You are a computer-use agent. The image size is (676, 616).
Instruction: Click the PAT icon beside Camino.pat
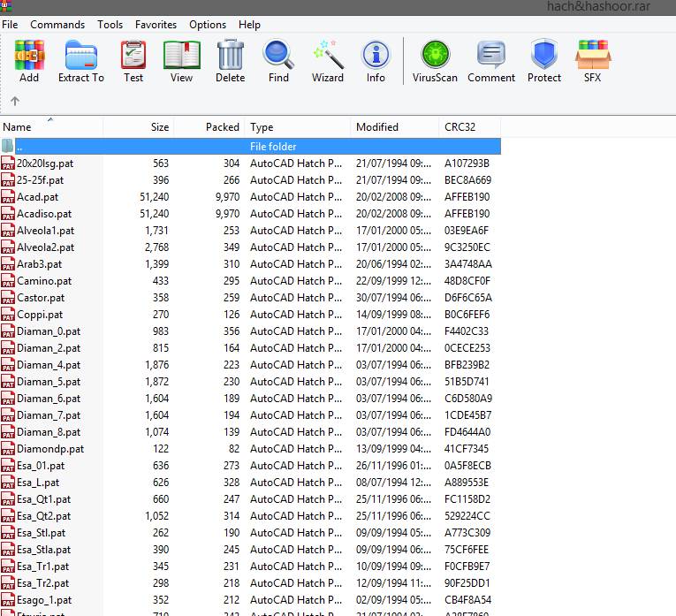pos(8,281)
